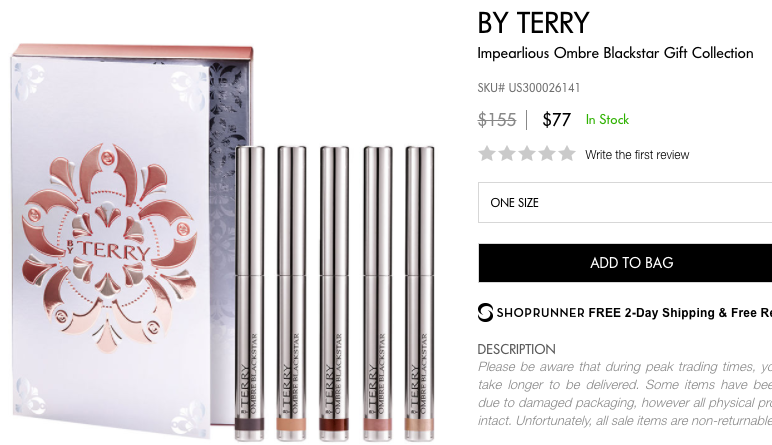The height and width of the screenshot is (445, 772).
Task: Click the burgundy shade middle eyeshadow stick
Action: click(334, 293)
